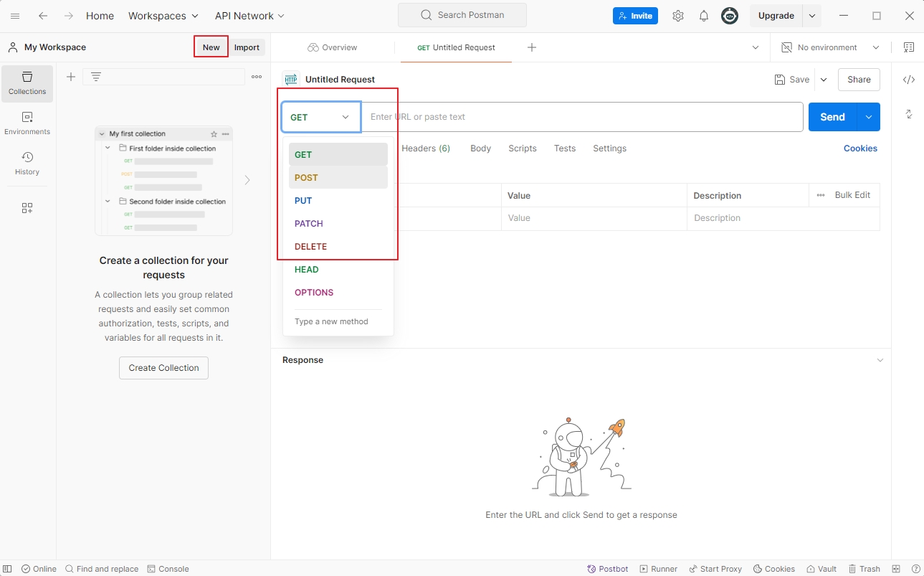This screenshot has height=576, width=924.
Task: Open the GET method dropdown selector
Action: coord(320,117)
